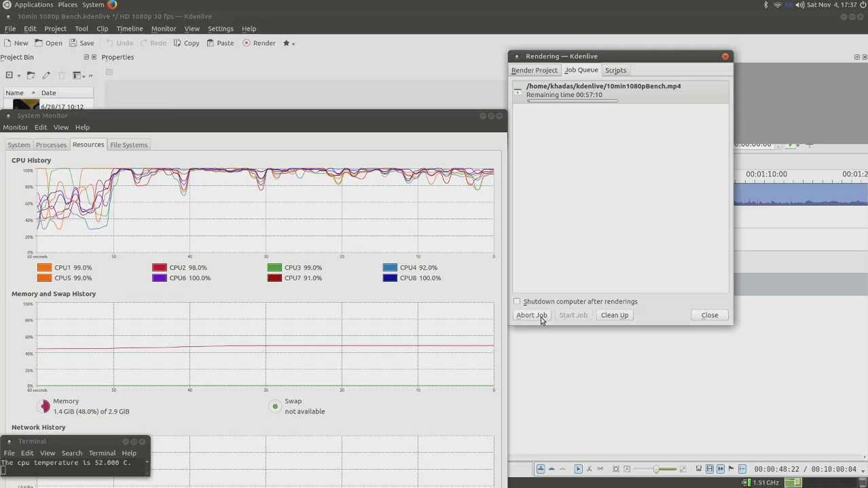Click the New project toolbar icon
Image resolution: width=868 pixels, height=488 pixels.
pos(16,43)
